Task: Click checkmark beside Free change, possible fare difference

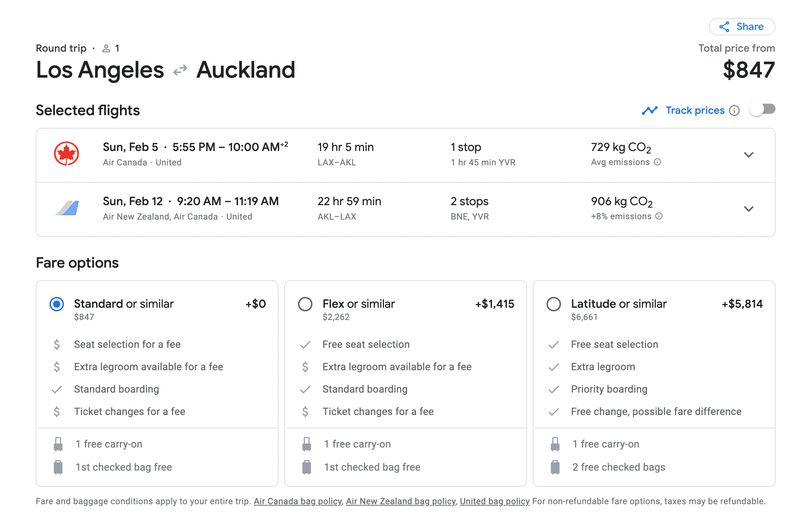Action: pos(554,412)
